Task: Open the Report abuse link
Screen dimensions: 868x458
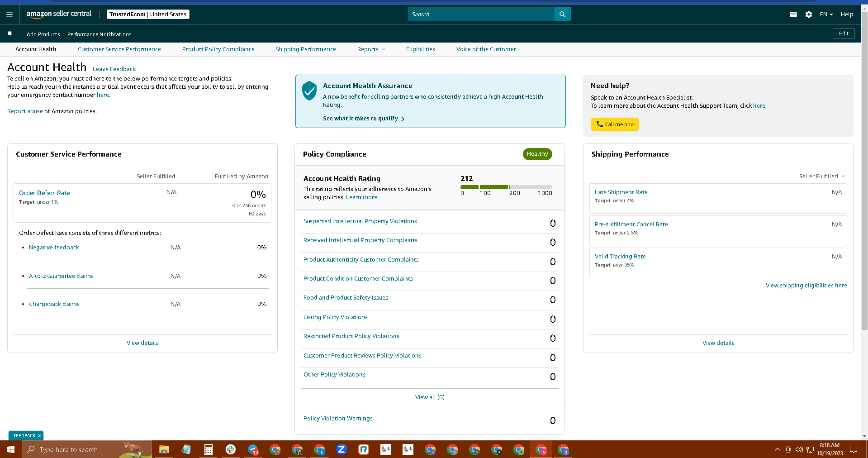Action: (25, 111)
